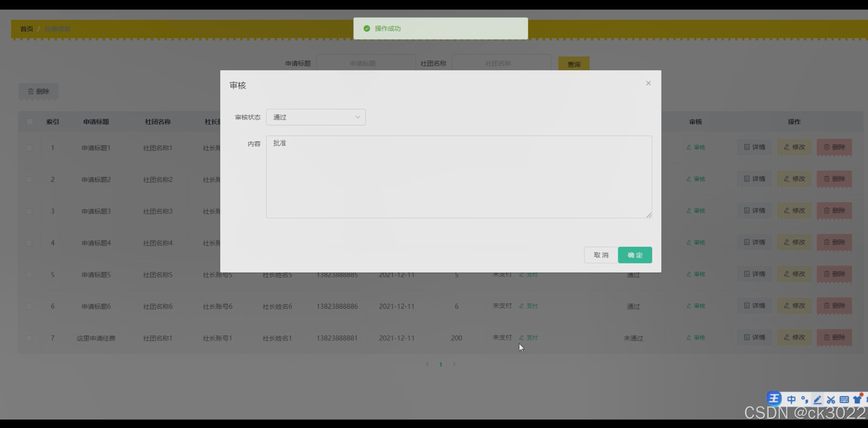Click the 内容 text area containing 批准
Screen dimensions: 868x428
pyautogui.click(x=458, y=177)
